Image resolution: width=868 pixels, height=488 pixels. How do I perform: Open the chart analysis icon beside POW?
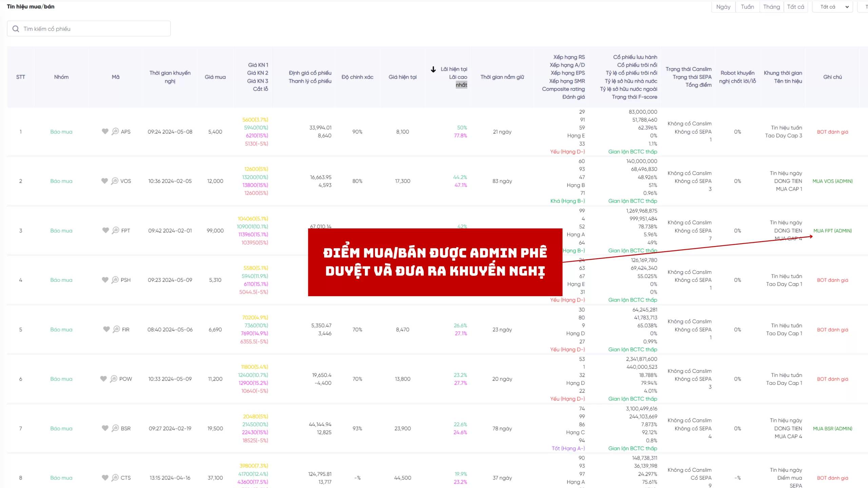coord(114,379)
